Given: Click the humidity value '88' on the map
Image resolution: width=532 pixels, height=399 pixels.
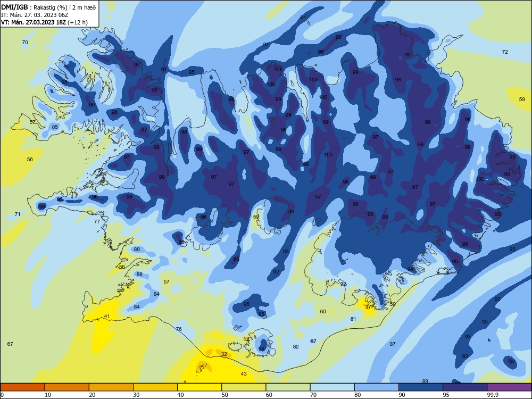Looking at the screenshot, I should click(x=139, y=274).
